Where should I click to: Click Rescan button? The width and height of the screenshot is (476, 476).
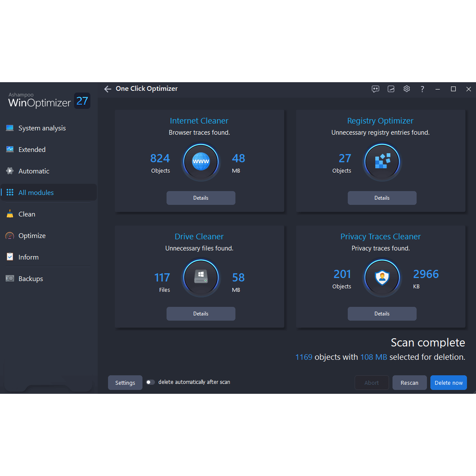click(409, 383)
